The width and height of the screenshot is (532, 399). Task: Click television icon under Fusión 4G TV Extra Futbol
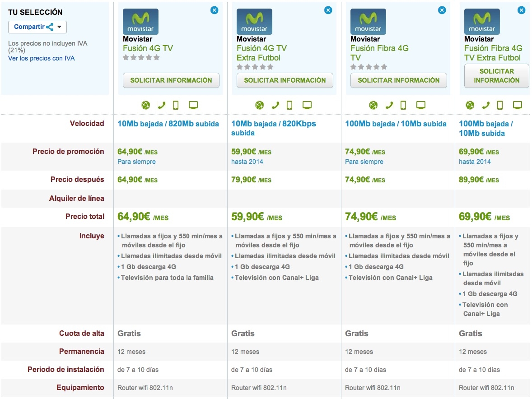(x=307, y=106)
